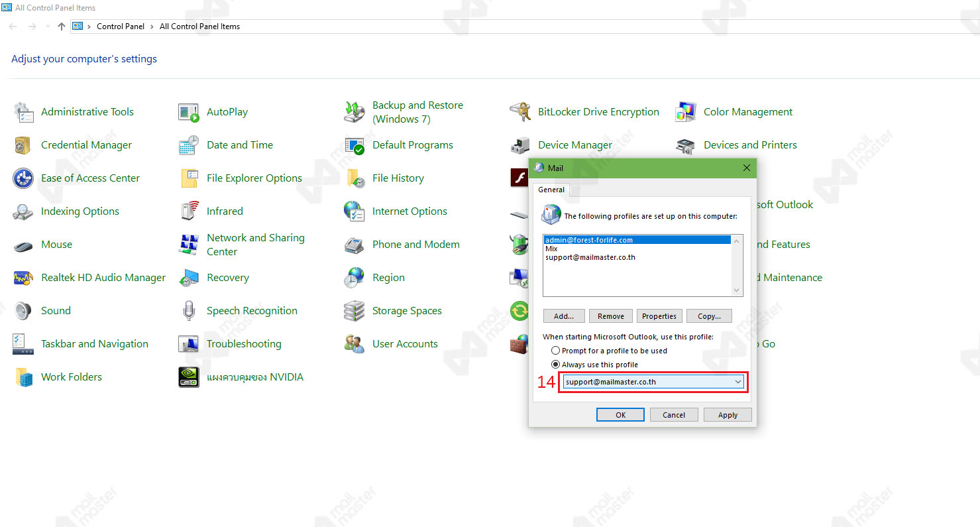Click Control Panel in the breadcrumb

coord(121,27)
